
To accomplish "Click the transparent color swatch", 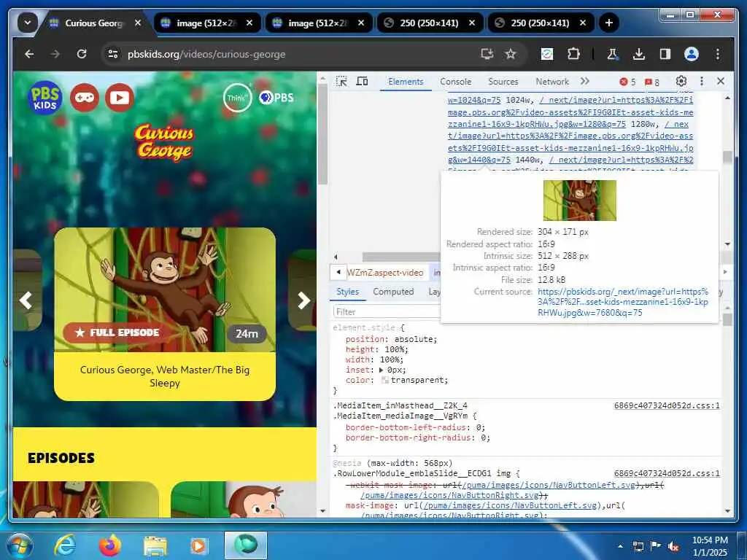I will [385, 380].
